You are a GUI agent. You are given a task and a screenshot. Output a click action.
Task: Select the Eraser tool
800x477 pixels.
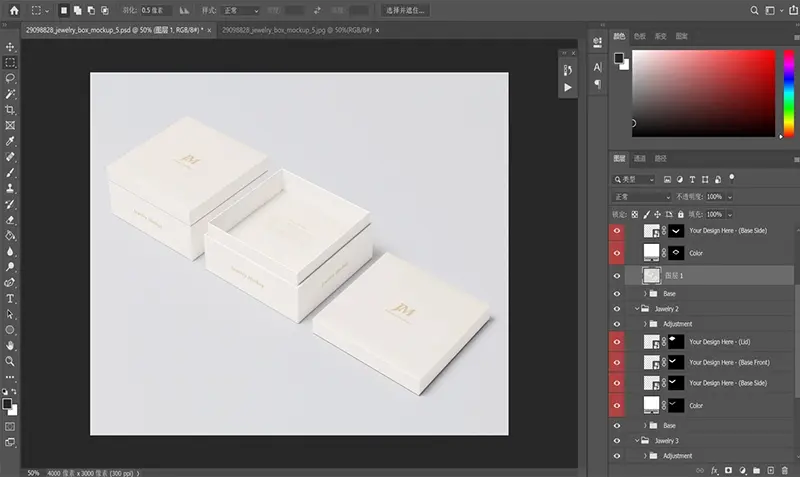pos(10,220)
